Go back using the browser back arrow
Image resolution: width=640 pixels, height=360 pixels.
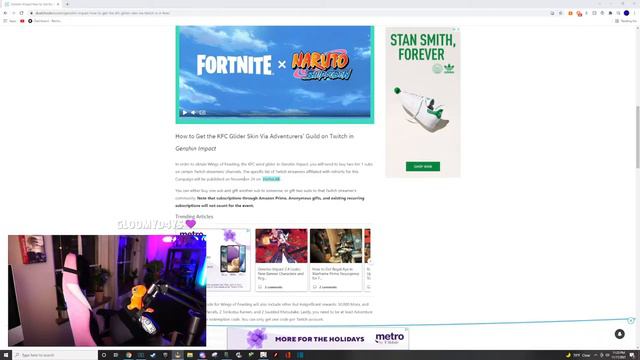pyautogui.click(x=5, y=13)
